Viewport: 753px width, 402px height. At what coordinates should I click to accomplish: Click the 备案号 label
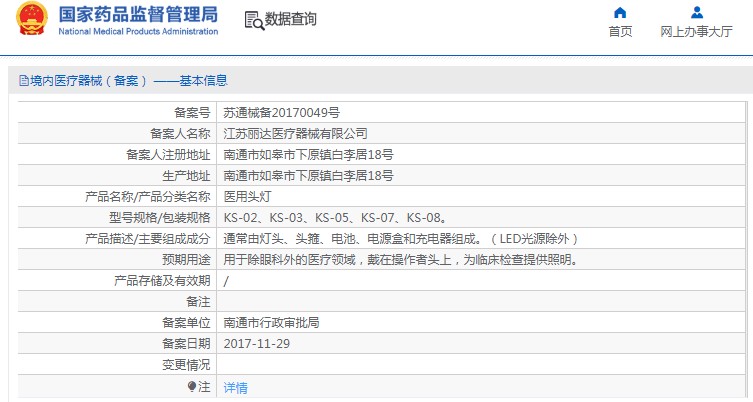(x=192, y=113)
